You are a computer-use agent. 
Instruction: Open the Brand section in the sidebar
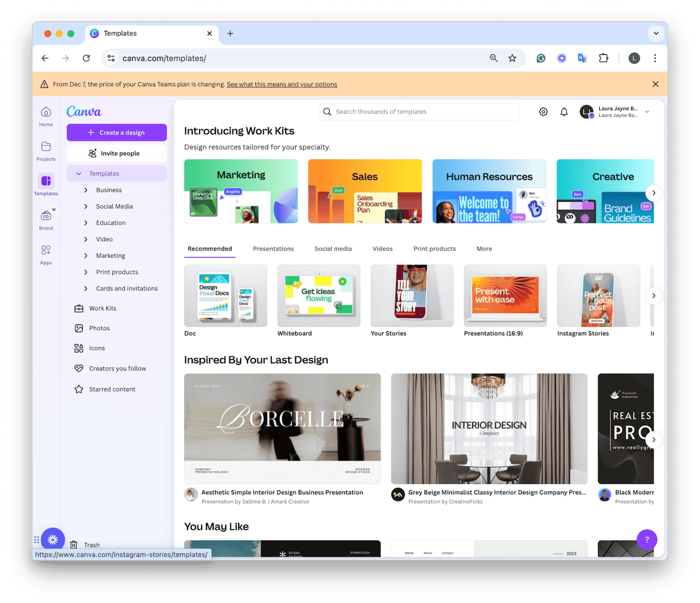45,219
